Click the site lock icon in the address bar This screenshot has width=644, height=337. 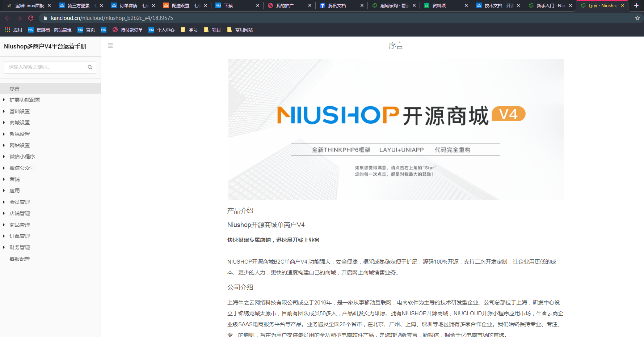[x=45, y=18]
